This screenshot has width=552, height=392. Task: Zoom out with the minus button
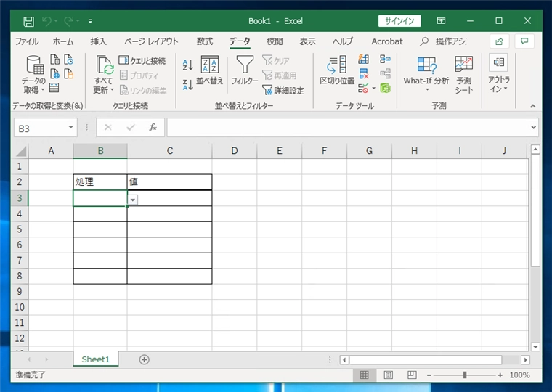pyautogui.click(x=429, y=375)
